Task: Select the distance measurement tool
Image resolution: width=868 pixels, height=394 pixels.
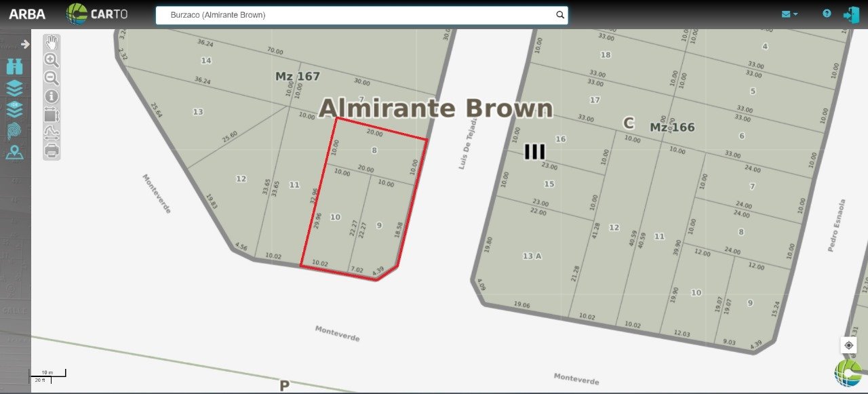Action: [x=52, y=132]
